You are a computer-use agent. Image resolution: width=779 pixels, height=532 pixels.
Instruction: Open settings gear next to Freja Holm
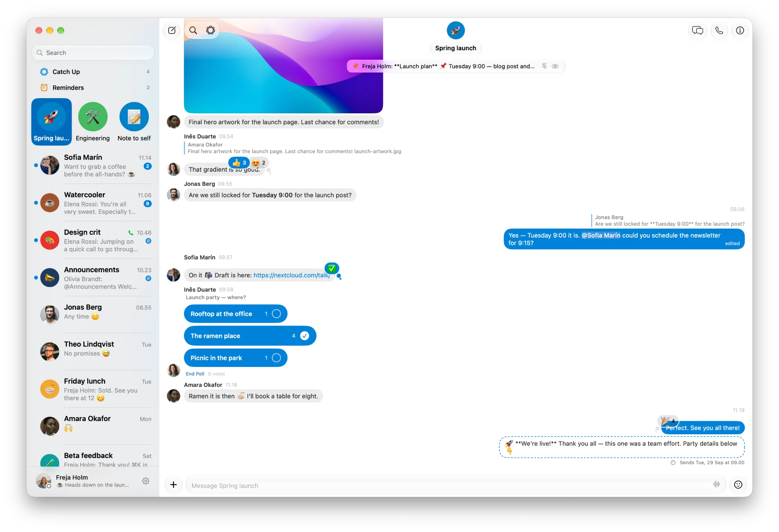click(146, 481)
